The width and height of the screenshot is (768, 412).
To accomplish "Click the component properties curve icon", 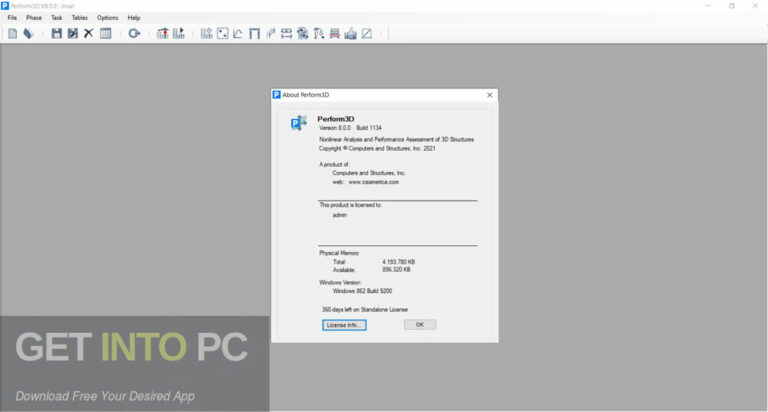I will (238, 33).
